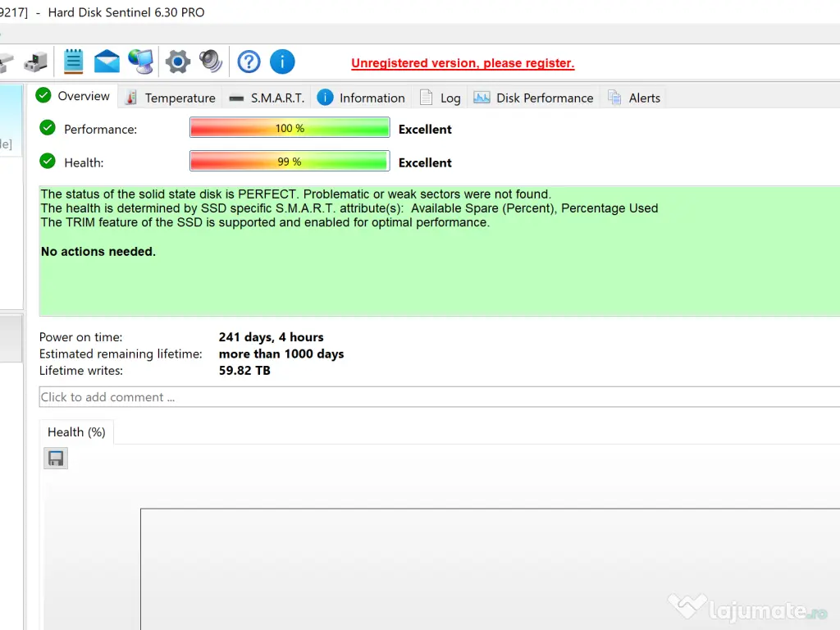The image size is (840, 630).
Task: Click the disk drive icon left of notepad
Action: [35, 62]
